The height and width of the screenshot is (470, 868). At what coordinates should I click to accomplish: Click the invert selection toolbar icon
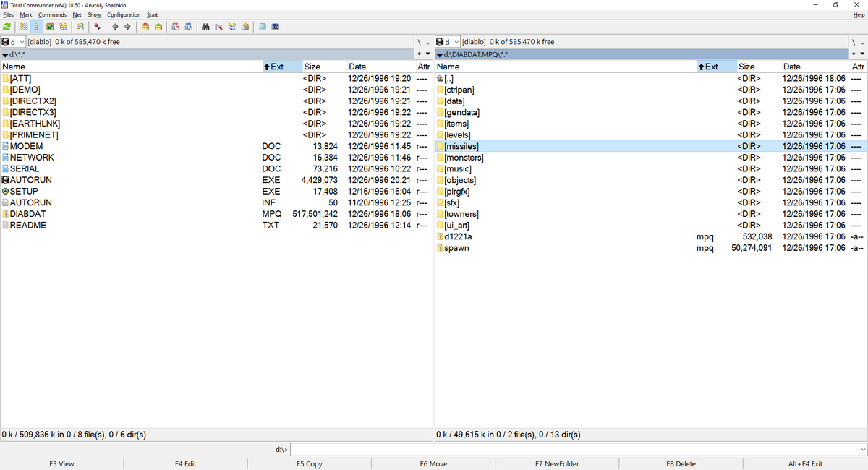(x=80, y=27)
